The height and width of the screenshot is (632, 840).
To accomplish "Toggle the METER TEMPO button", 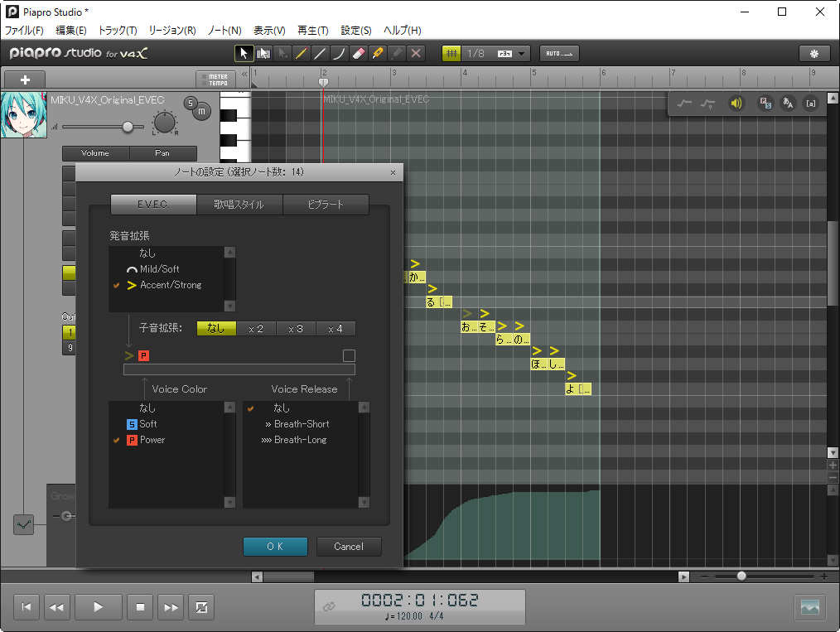I will [215, 80].
